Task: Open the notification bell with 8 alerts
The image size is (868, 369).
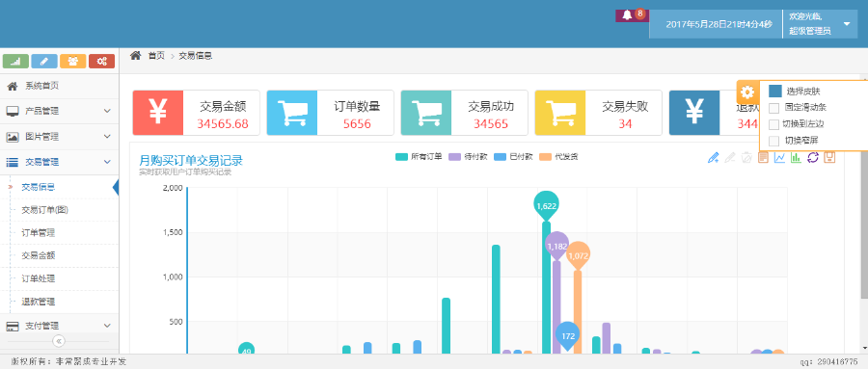Action: [x=632, y=15]
